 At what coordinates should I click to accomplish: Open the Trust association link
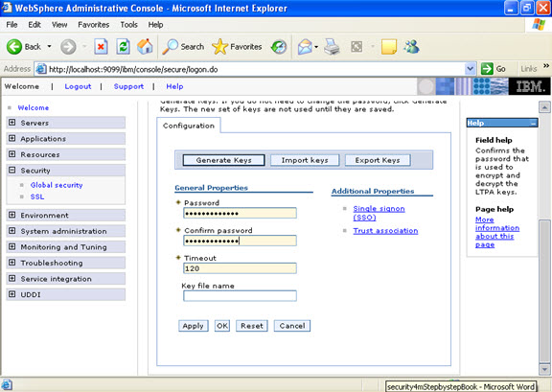click(385, 231)
